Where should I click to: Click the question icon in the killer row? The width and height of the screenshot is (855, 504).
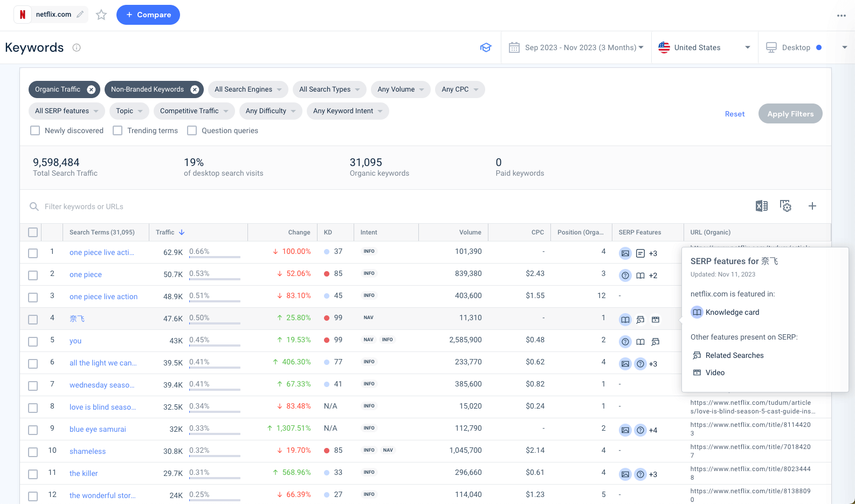[640, 474]
